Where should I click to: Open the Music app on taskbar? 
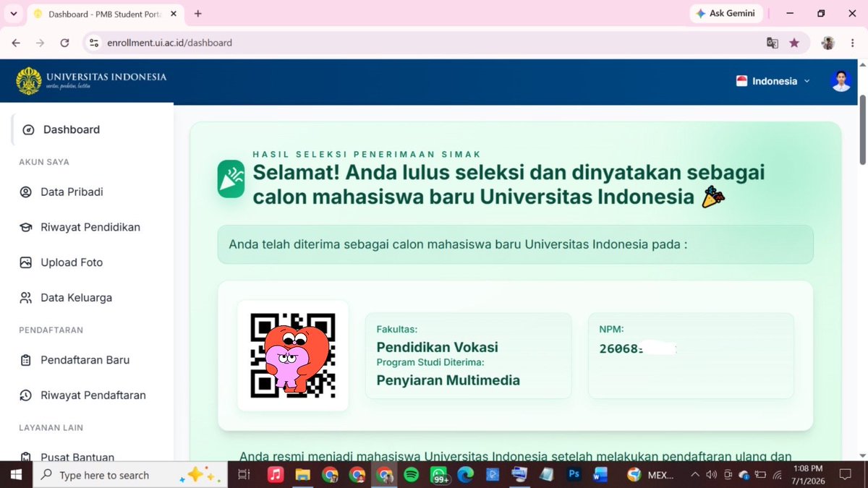276,475
